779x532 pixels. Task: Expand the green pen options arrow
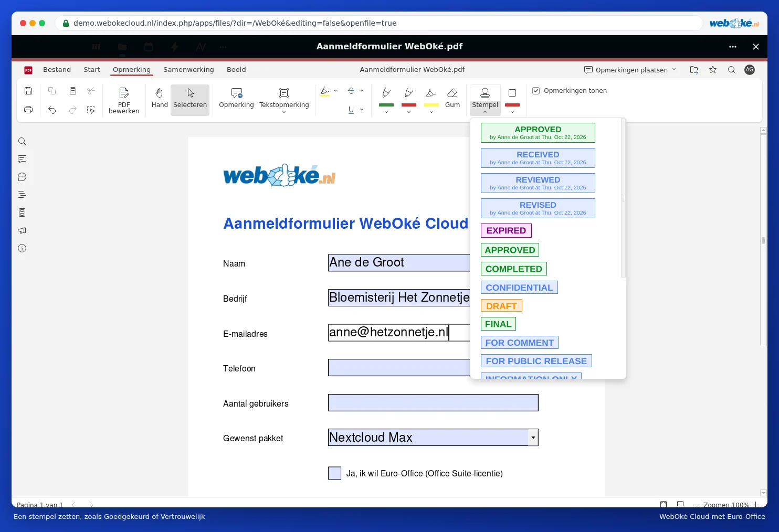pos(386,112)
